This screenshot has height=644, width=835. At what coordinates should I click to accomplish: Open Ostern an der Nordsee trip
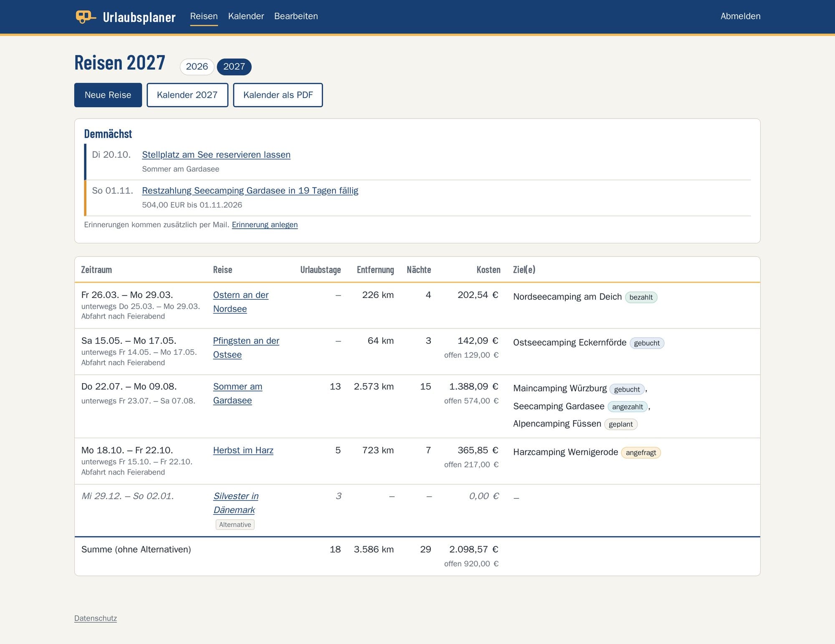pyautogui.click(x=240, y=302)
